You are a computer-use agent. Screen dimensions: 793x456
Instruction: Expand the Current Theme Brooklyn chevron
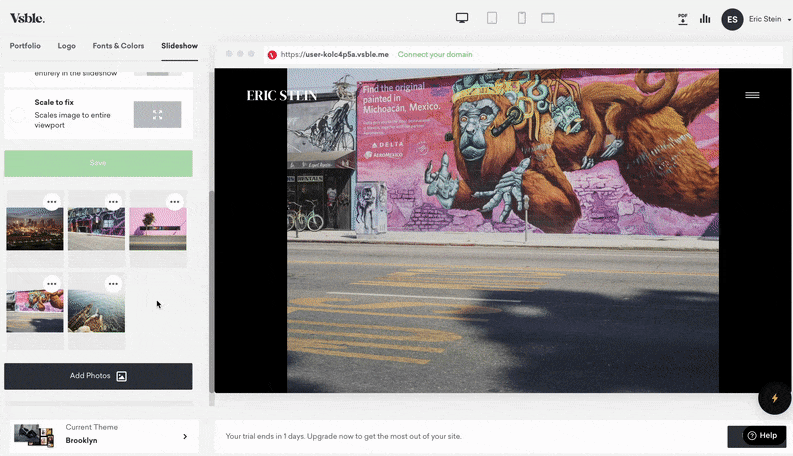point(185,436)
